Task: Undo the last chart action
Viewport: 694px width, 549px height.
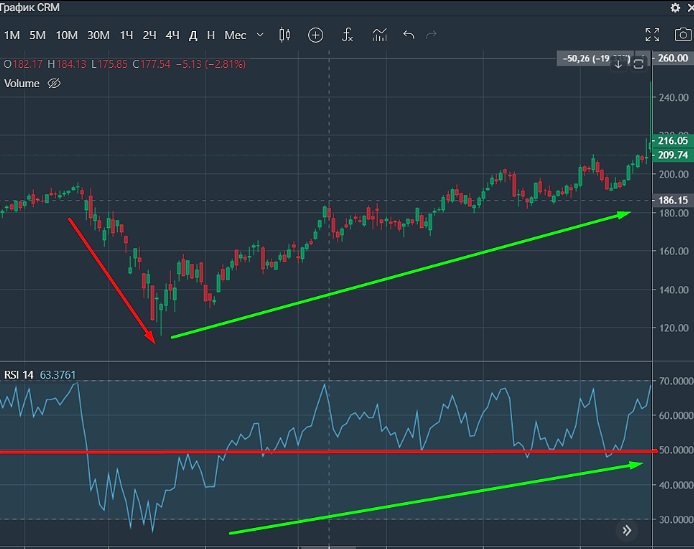Action: (x=408, y=35)
